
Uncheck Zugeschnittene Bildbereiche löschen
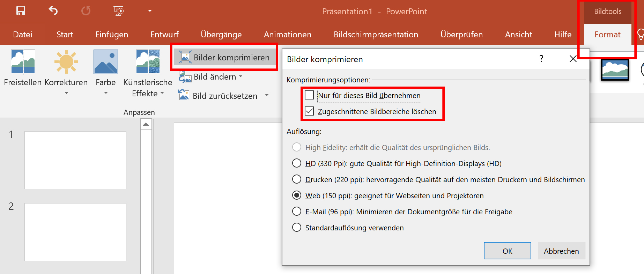309,111
